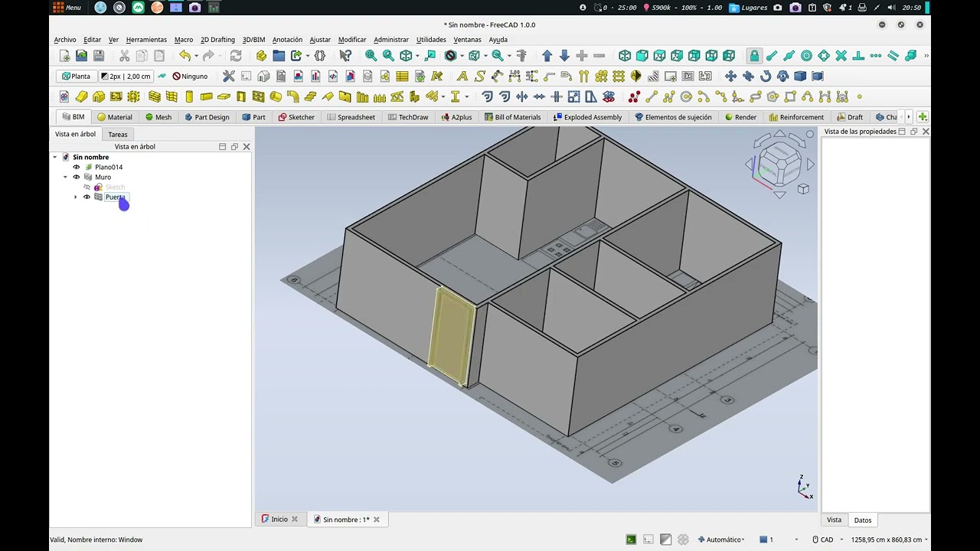Close the Sin nombre : 1* tab
The image size is (980, 551).
pyautogui.click(x=376, y=520)
